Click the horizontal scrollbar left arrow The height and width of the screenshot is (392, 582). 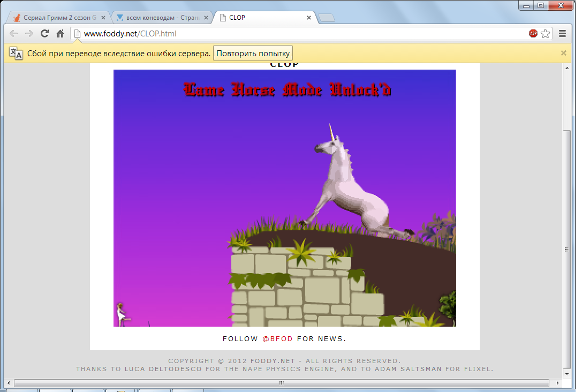[9, 383]
